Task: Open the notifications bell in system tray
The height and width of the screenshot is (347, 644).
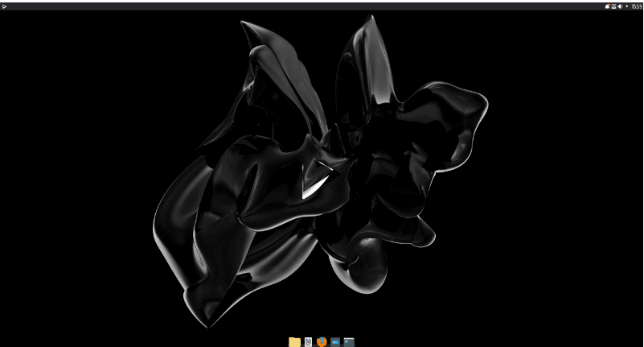Action: (607, 6)
